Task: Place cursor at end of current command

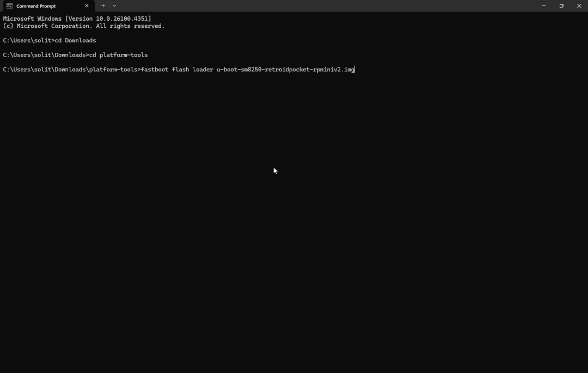Action: [x=356, y=69]
